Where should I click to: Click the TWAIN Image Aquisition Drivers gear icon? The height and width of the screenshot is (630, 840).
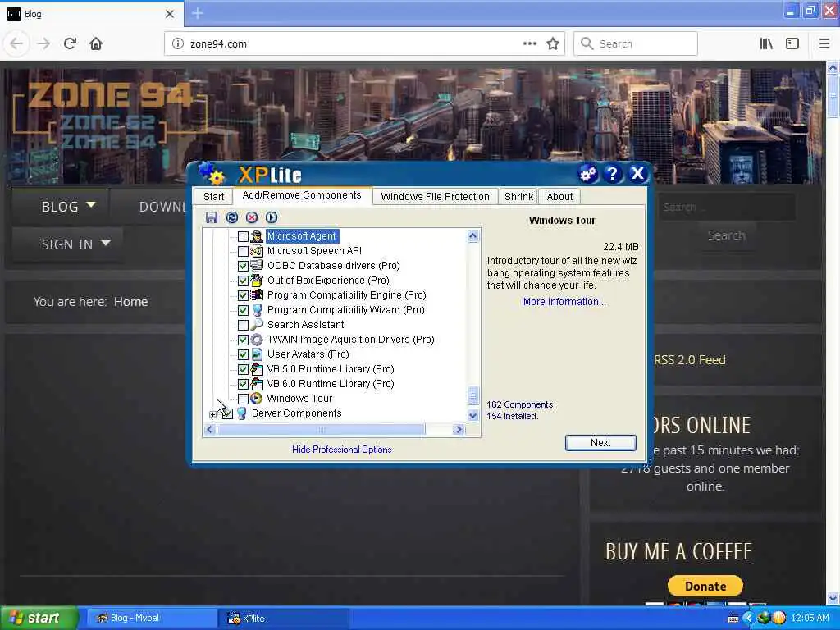pos(257,340)
